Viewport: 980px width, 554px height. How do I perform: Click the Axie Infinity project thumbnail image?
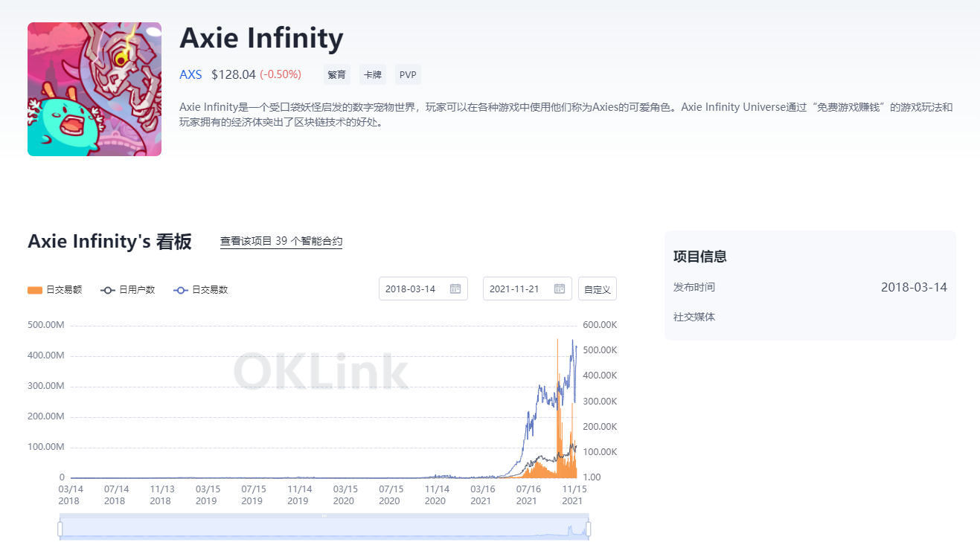click(x=95, y=89)
